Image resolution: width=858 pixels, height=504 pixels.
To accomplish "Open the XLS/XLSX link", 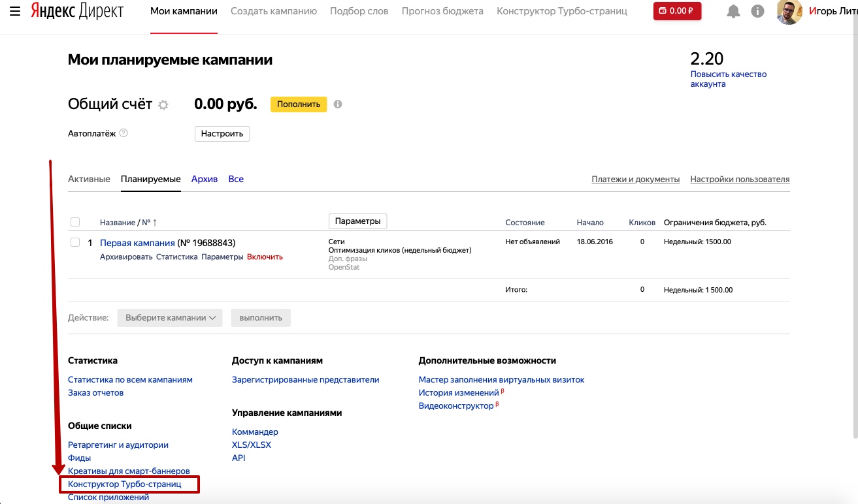I will pyautogui.click(x=252, y=445).
